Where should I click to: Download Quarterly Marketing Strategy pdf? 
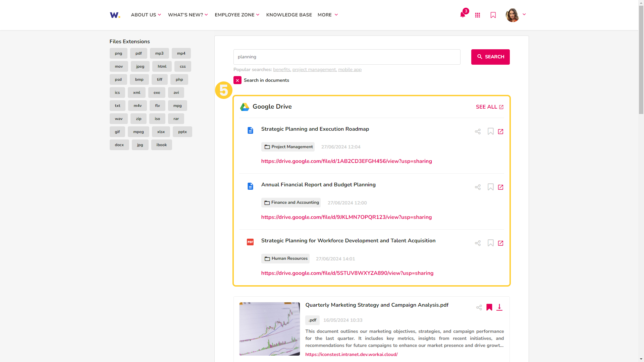(x=499, y=307)
